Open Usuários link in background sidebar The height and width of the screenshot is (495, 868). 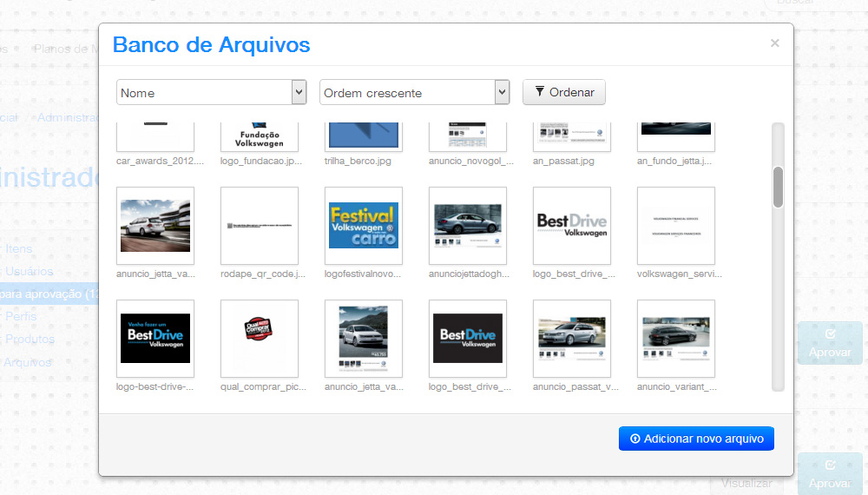[x=30, y=271]
